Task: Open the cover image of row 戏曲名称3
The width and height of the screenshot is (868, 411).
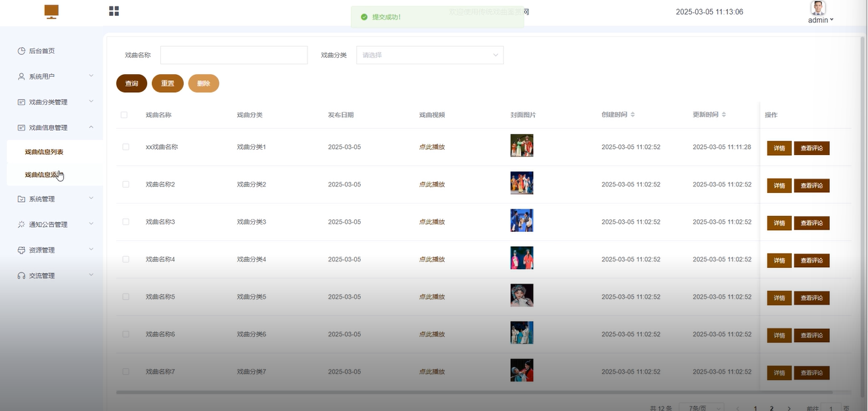Action: coord(522,221)
